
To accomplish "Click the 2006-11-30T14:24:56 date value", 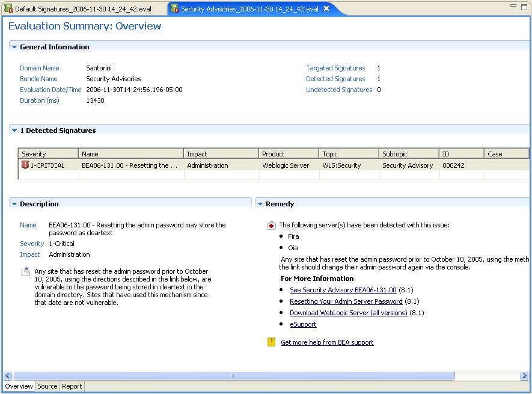I will pos(135,90).
